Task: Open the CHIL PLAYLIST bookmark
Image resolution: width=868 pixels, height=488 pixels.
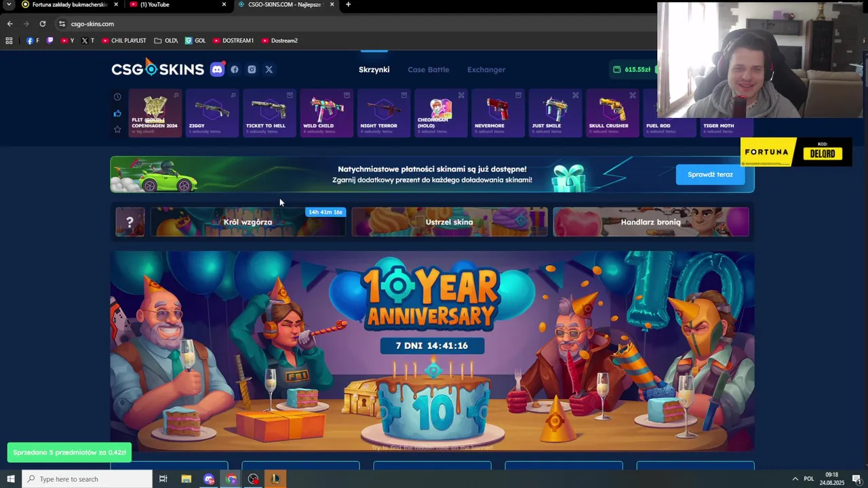Action: pos(123,41)
